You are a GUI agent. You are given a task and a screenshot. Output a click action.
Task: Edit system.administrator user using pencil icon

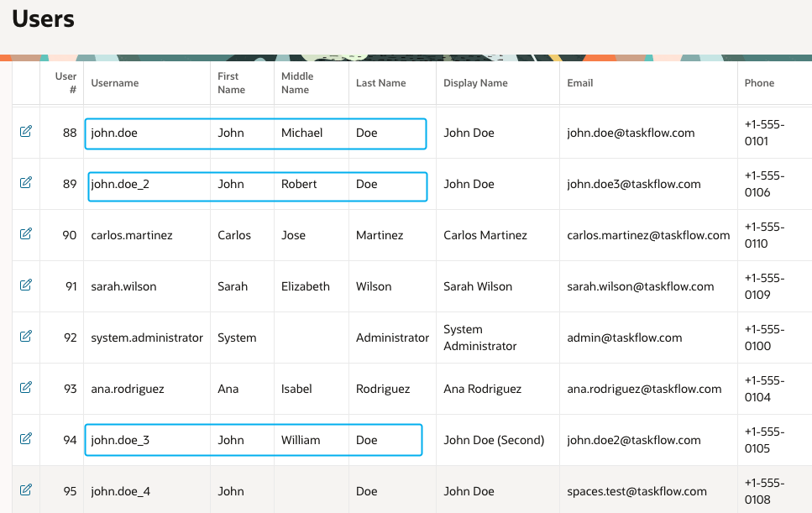[x=25, y=337]
